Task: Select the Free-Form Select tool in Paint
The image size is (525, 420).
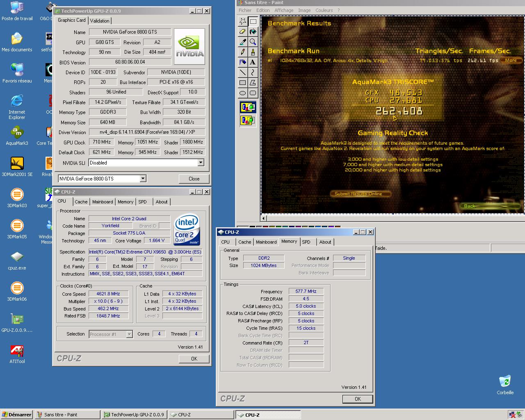Action: pyautogui.click(x=243, y=21)
